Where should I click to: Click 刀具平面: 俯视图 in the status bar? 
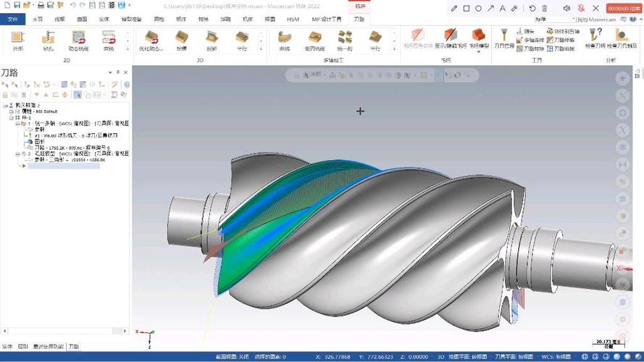(x=514, y=357)
